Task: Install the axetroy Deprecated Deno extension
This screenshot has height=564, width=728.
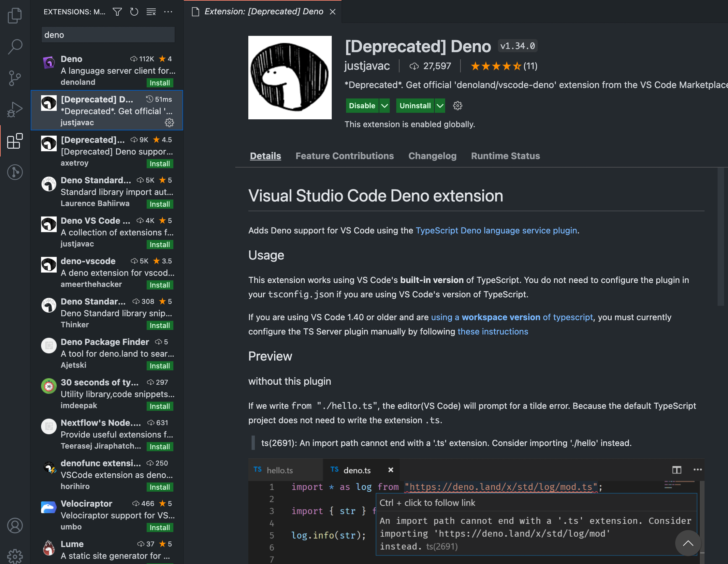Action: point(160,164)
